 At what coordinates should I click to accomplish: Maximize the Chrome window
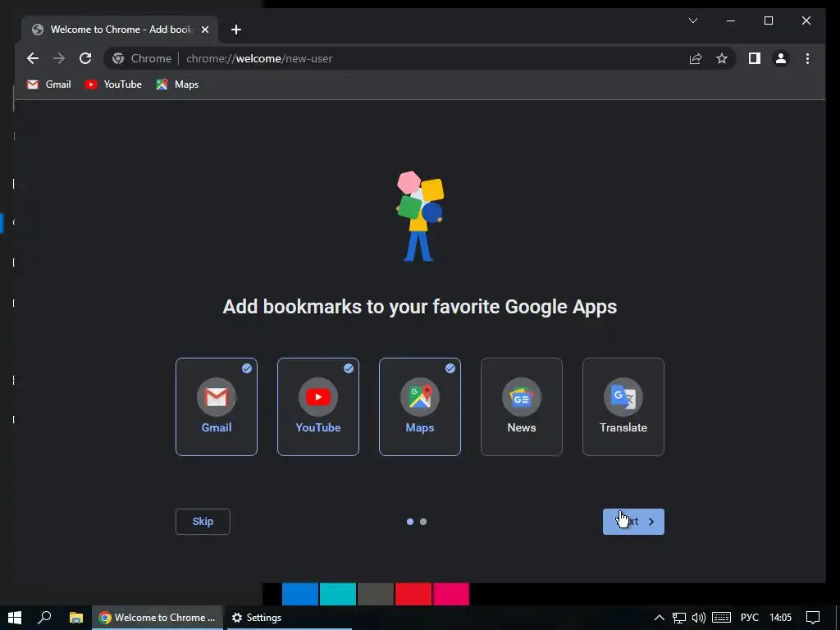coord(768,21)
